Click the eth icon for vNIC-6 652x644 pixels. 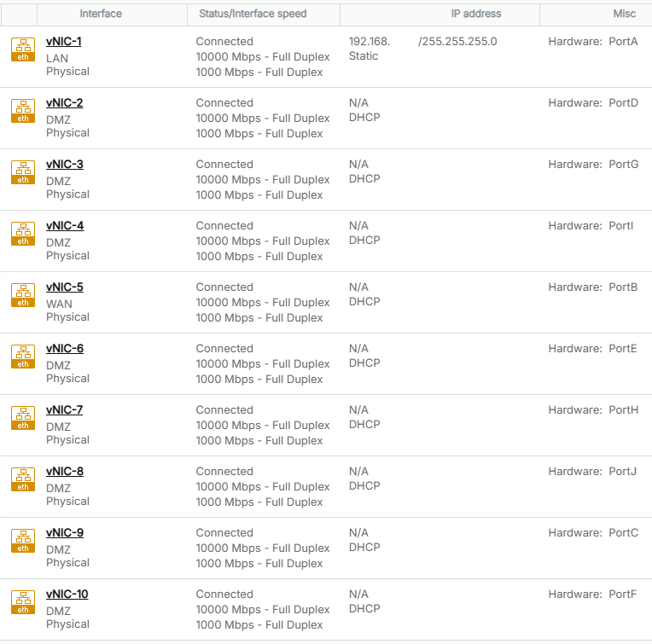point(23,357)
